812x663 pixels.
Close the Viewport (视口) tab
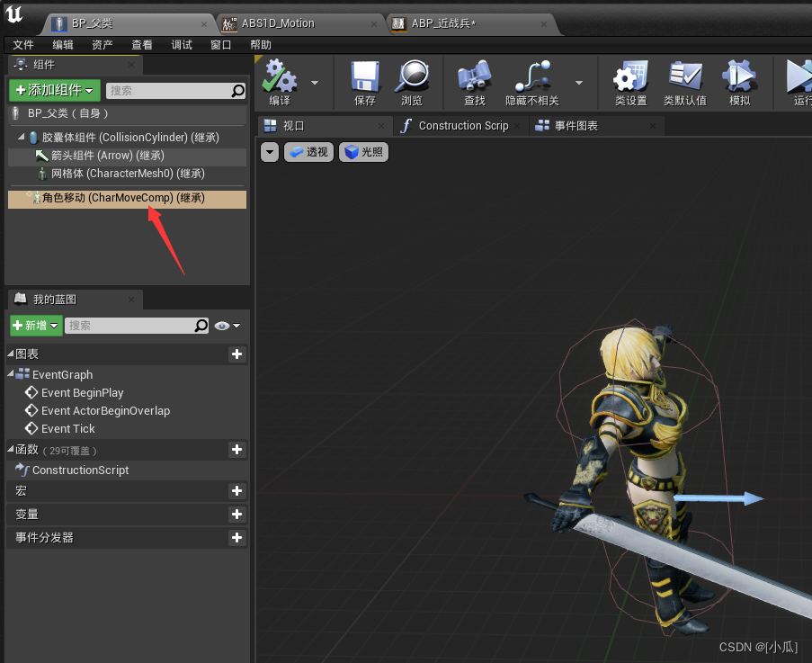381,126
